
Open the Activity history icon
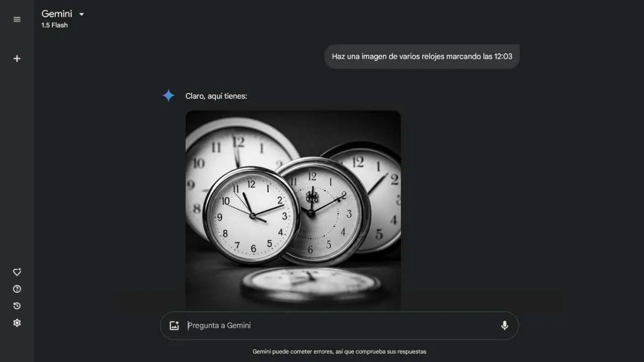17,306
